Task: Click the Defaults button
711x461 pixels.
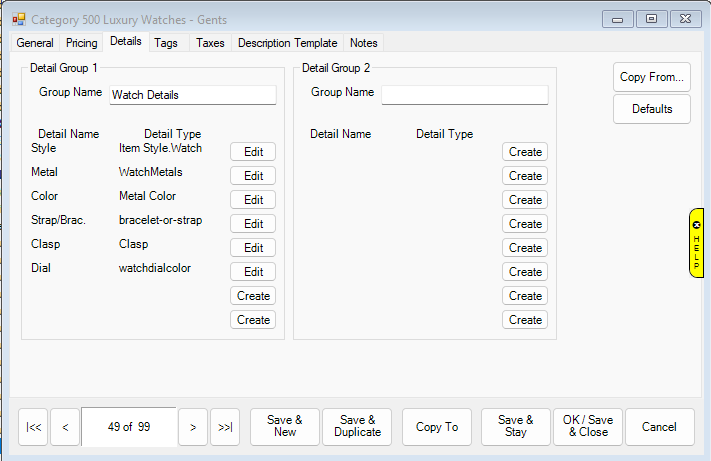Action: point(651,109)
